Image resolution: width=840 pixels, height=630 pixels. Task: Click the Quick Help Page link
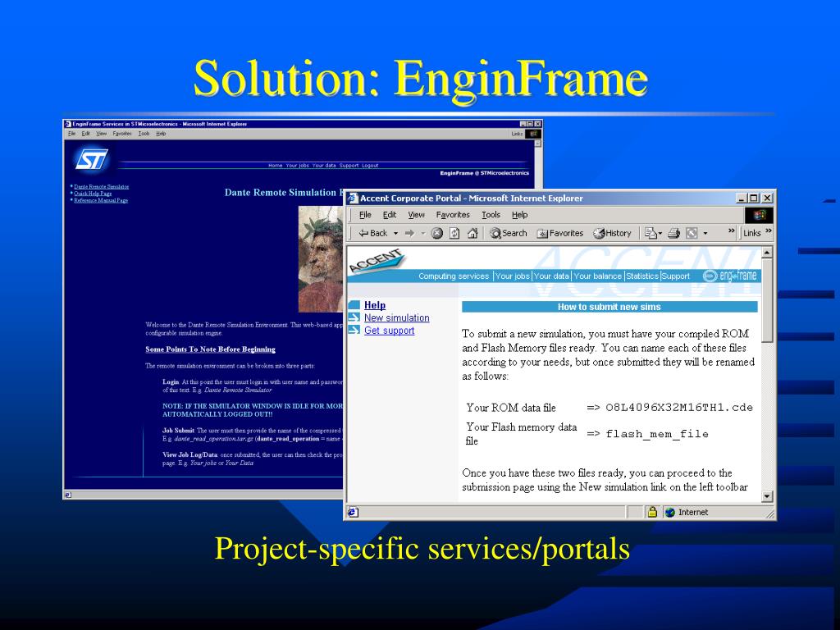coord(93,194)
